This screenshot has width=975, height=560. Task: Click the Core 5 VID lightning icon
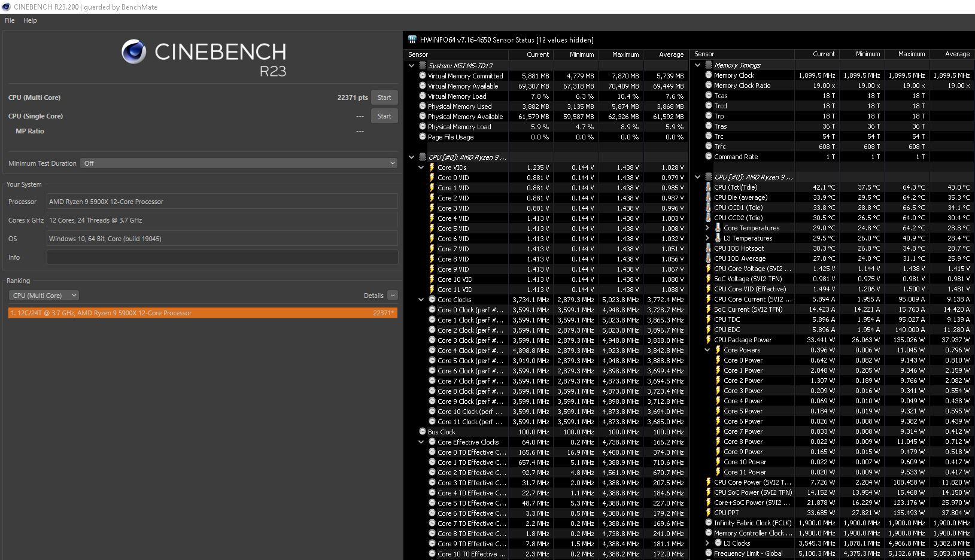[x=432, y=229]
